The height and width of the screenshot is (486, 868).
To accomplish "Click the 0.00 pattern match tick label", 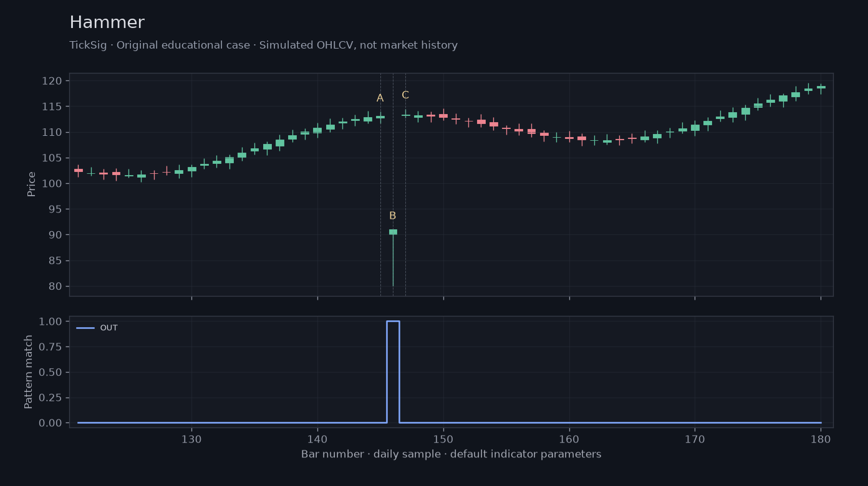I will (51, 423).
